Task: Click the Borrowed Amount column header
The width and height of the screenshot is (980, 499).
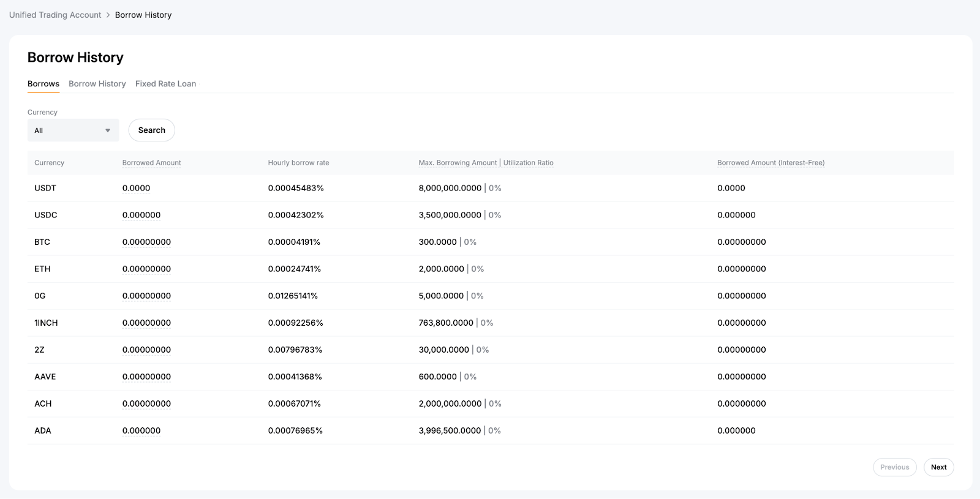Action: [151, 163]
